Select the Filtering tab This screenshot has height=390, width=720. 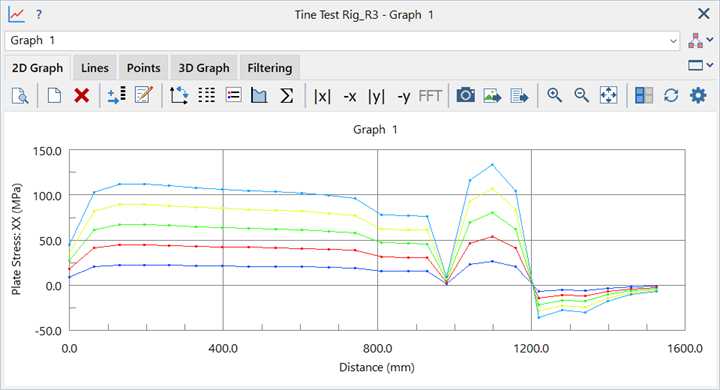tap(270, 68)
